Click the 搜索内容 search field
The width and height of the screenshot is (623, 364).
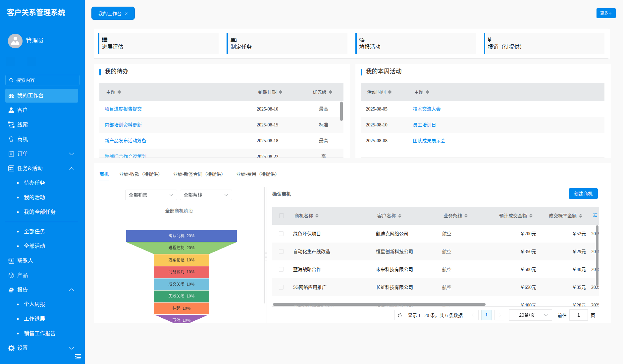point(42,80)
